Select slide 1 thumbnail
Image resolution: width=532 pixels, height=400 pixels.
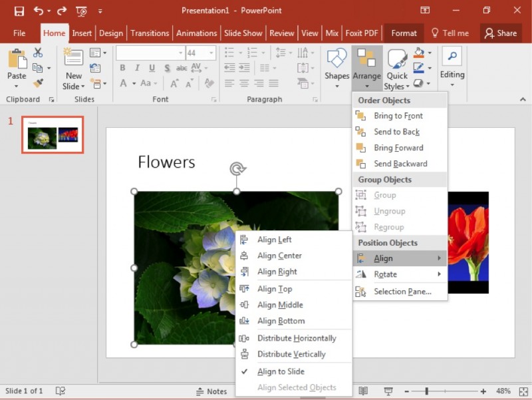click(53, 134)
